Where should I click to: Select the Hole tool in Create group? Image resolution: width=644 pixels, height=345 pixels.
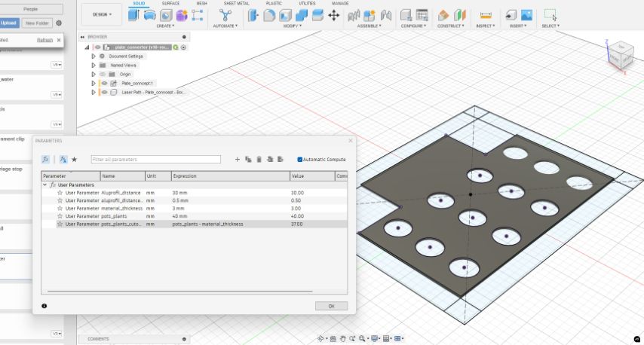click(x=166, y=15)
